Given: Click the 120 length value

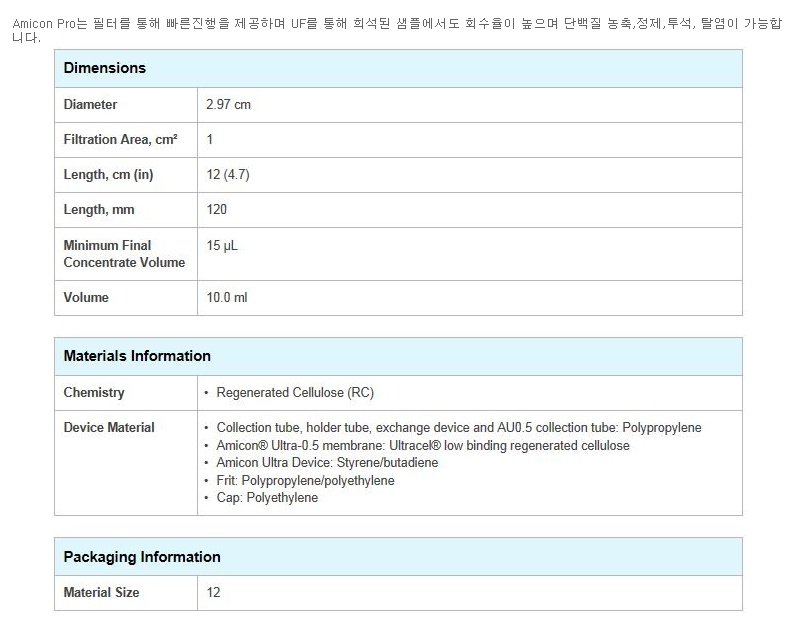Looking at the screenshot, I should (216, 209).
